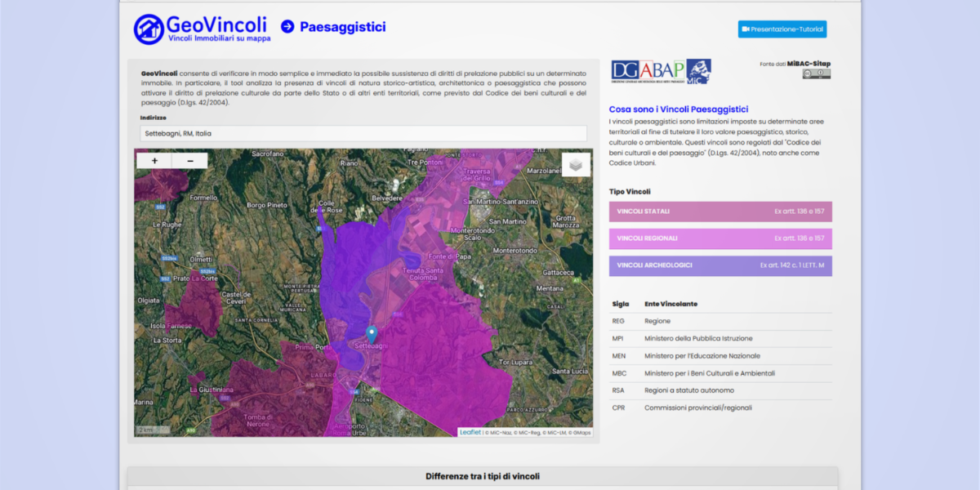Open the Leaflet attribution link
Viewport: 980px width, 490px height.
tap(470, 432)
